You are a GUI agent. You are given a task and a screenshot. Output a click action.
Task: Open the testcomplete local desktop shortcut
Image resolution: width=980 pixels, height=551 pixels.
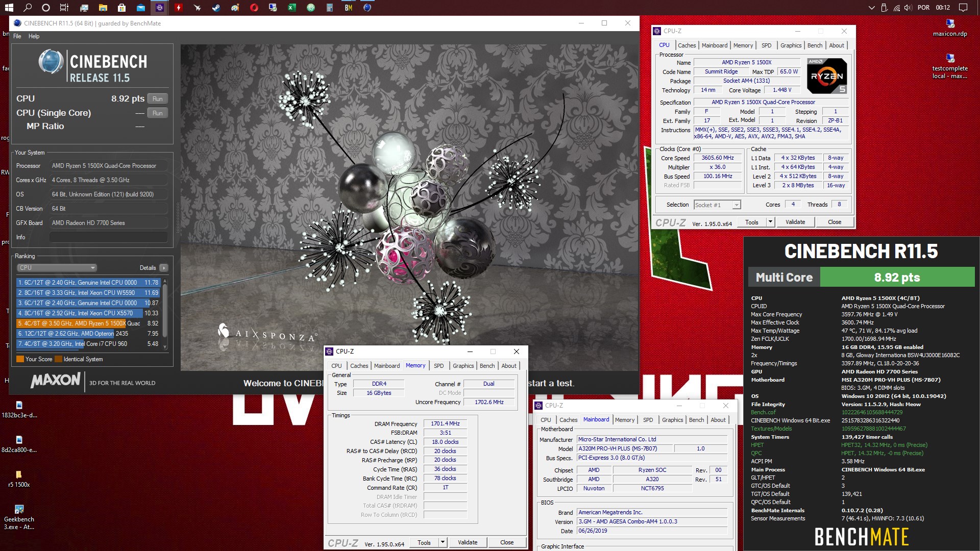pyautogui.click(x=950, y=66)
